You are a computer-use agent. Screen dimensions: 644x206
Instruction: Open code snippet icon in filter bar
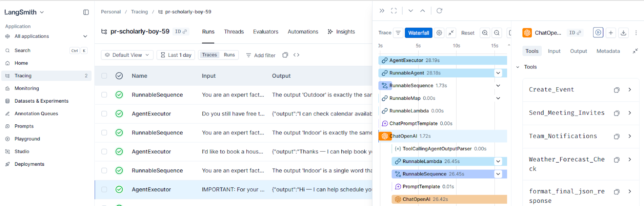click(296, 55)
